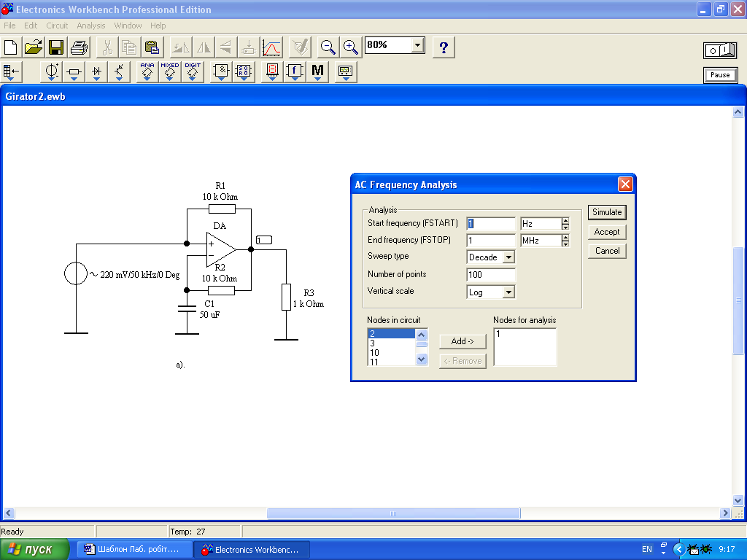This screenshot has height=560, width=747.
Task: Paste from clipboard toolbar icon
Action: pyautogui.click(x=152, y=47)
